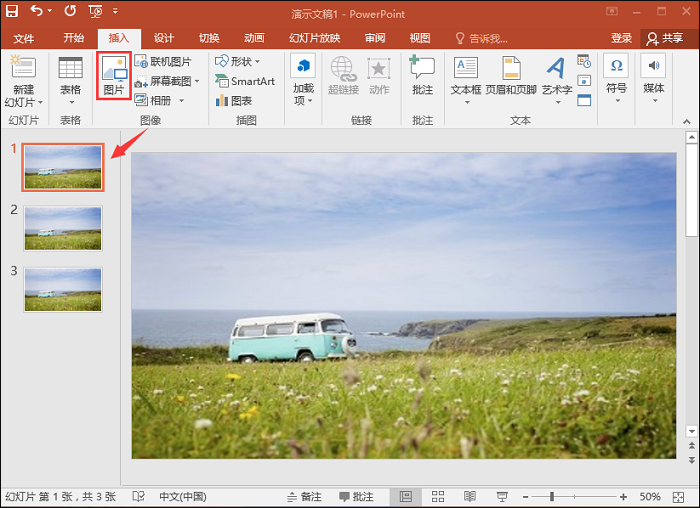Click the zoom out minus button
The height and width of the screenshot is (508, 700).
(526, 496)
